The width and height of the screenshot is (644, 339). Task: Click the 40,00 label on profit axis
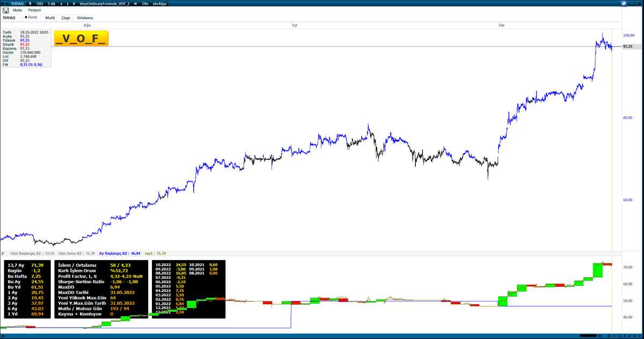tap(627, 318)
